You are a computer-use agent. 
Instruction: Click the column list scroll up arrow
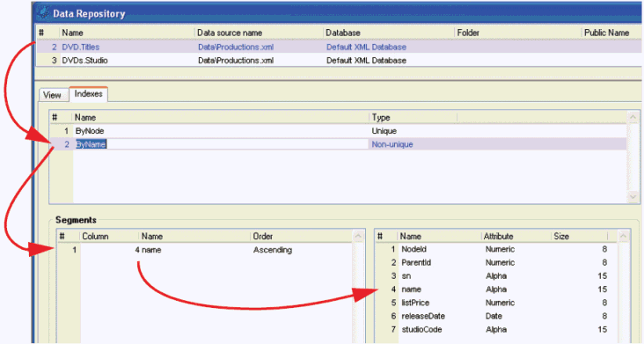623,236
